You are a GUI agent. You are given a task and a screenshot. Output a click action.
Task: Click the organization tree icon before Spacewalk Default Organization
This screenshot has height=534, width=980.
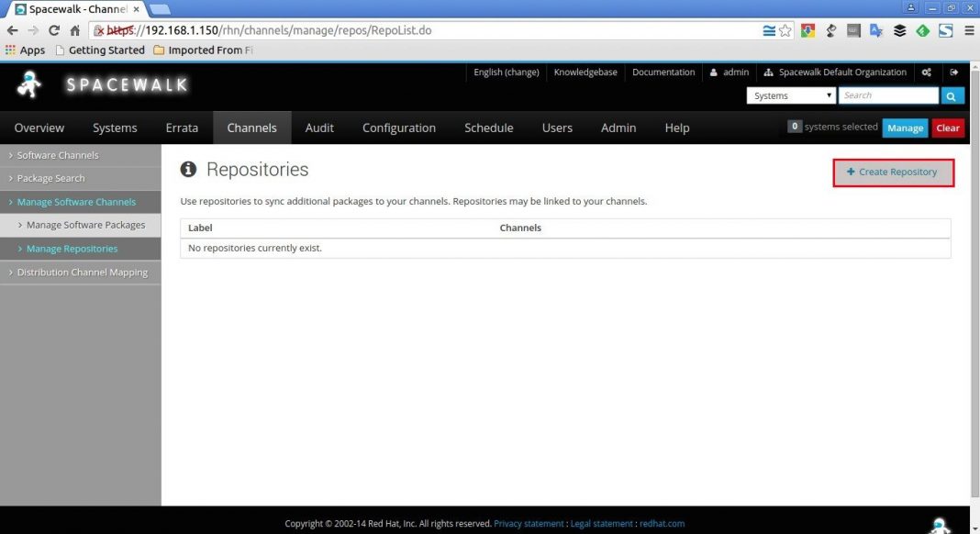click(767, 72)
